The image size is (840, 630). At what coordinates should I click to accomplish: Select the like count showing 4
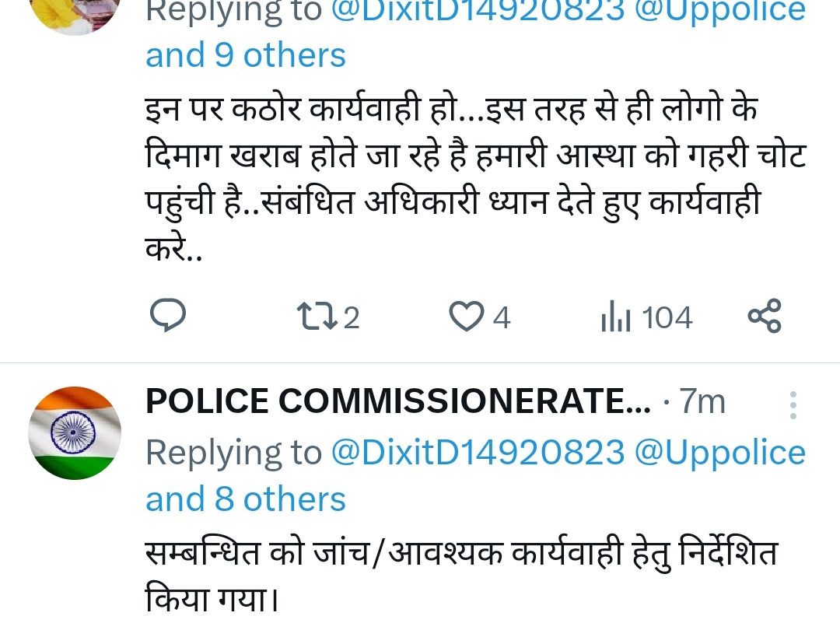pyautogui.click(x=502, y=317)
